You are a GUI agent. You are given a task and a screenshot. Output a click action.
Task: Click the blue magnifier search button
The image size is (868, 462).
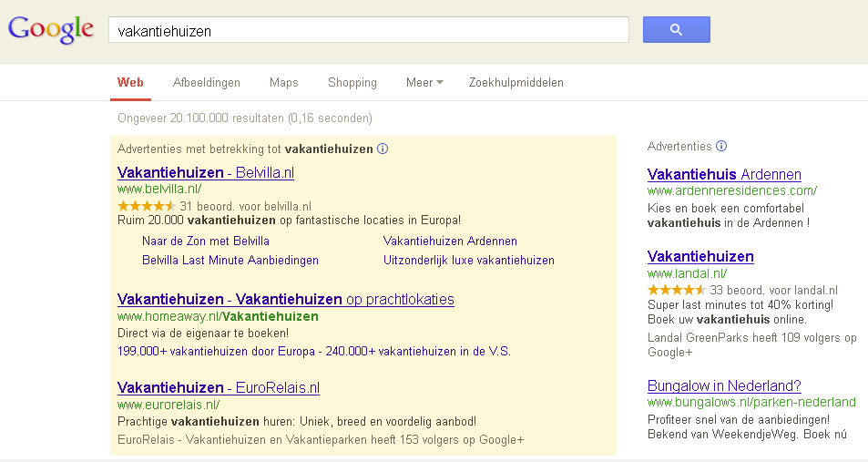point(676,30)
